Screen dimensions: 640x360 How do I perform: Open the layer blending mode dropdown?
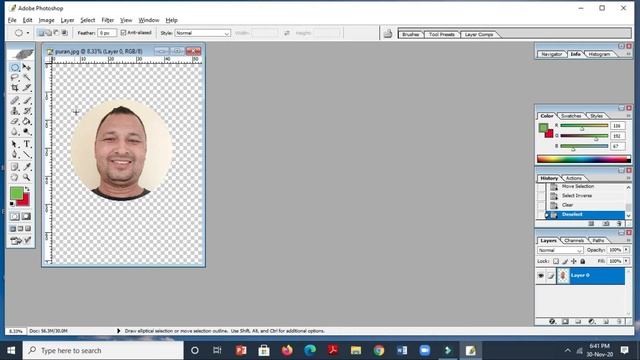[x=560, y=250]
